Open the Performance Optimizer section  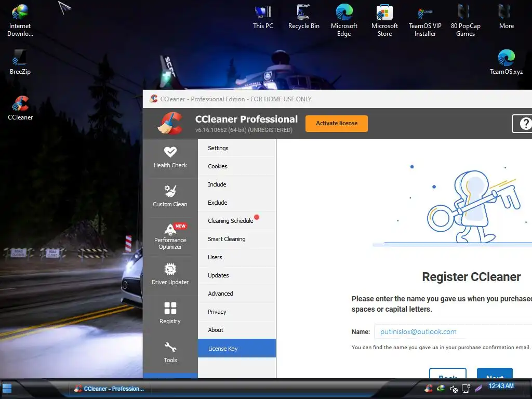pyautogui.click(x=170, y=236)
